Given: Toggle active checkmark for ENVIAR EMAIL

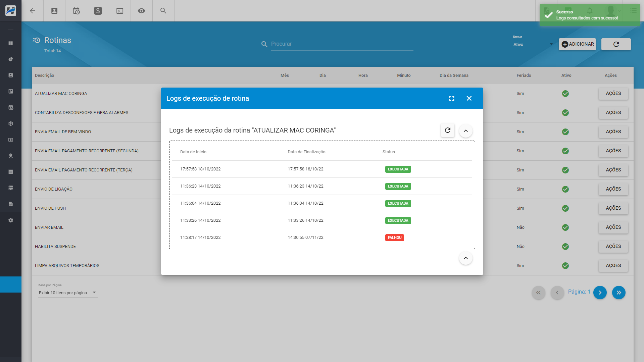Looking at the screenshot, I should (565, 227).
